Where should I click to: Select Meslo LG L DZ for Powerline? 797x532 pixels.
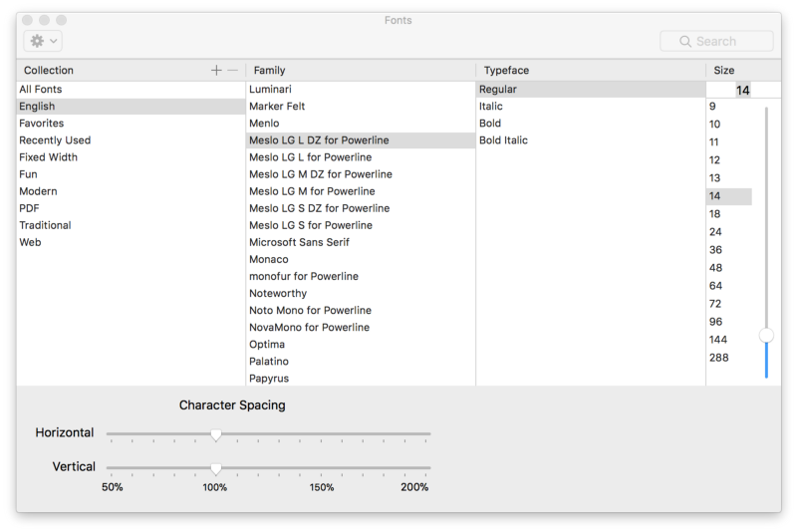(x=361, y=140)
